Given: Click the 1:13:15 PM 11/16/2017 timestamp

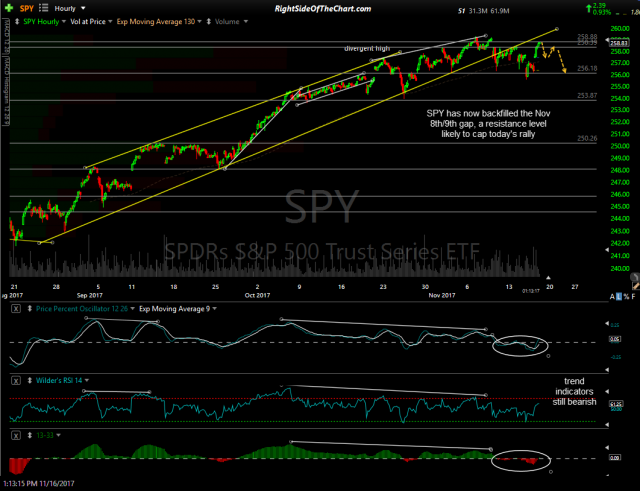Looking at the screenshot, I should [38, 484].
